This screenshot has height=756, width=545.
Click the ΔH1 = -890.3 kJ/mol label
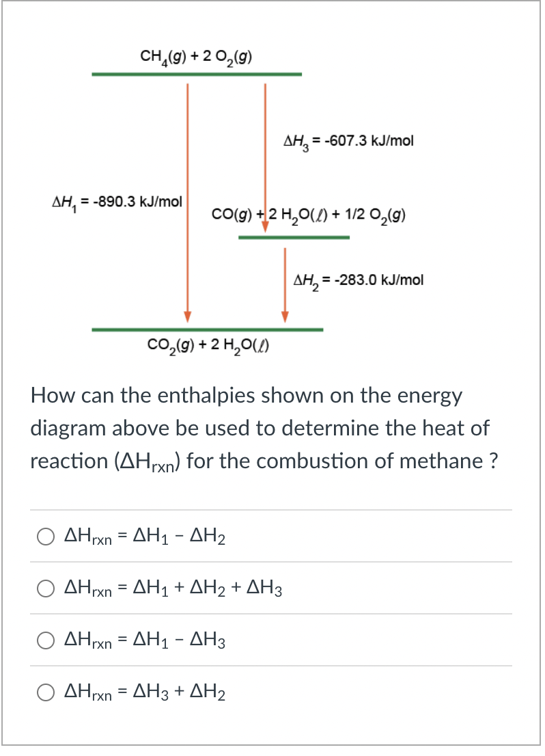[x=117, y=202]
